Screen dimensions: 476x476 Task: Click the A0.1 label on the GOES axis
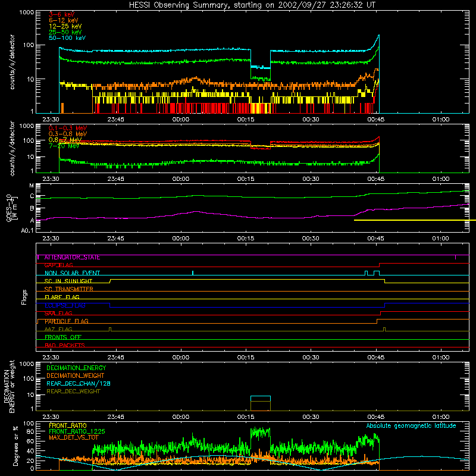[27, 231]
